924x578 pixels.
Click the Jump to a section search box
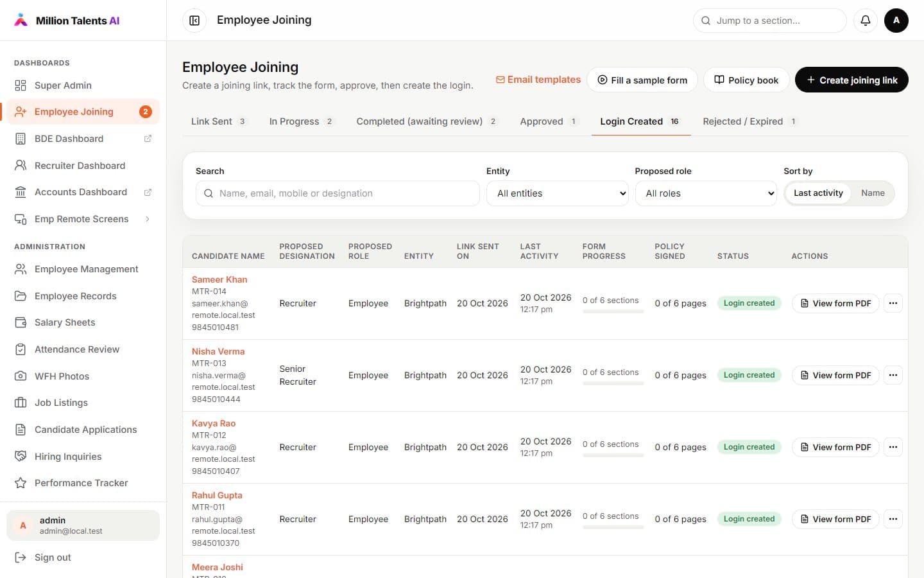770,21
